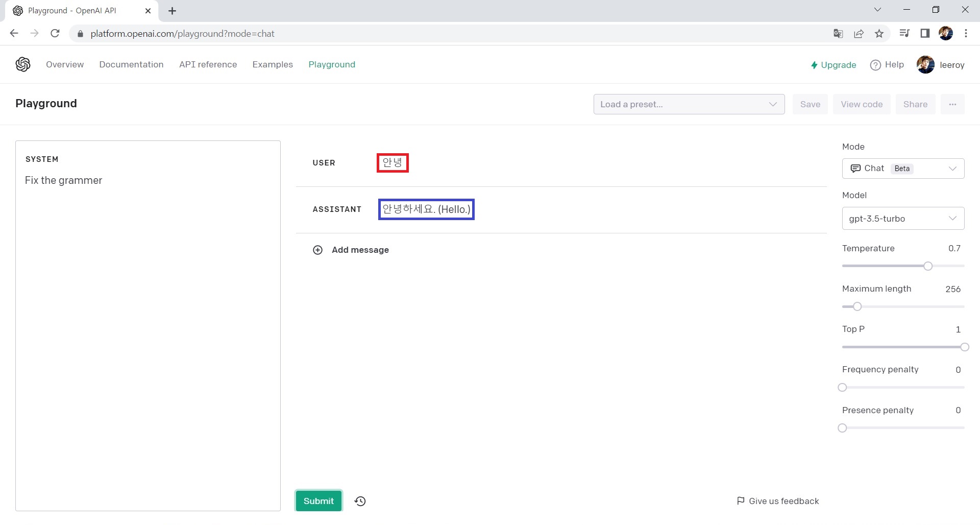The image size is (980, 525).
Task: Click the Share button
Action: click(x=915, y=104)
